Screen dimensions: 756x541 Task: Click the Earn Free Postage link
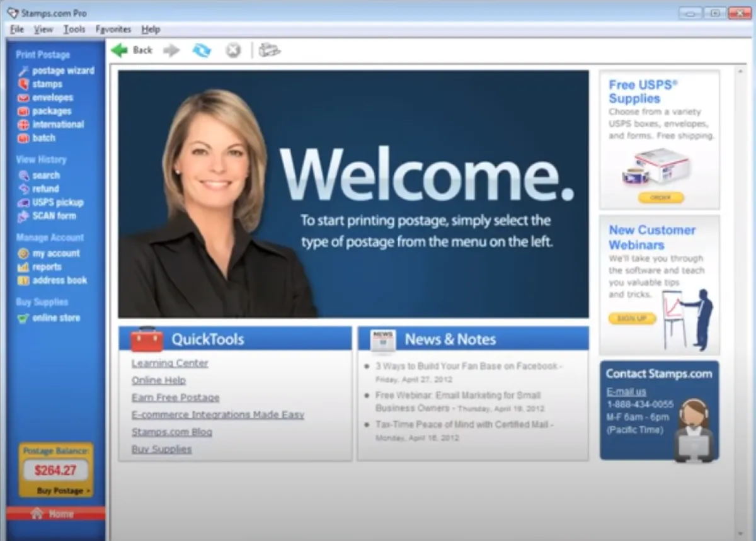tap(176, 397)
